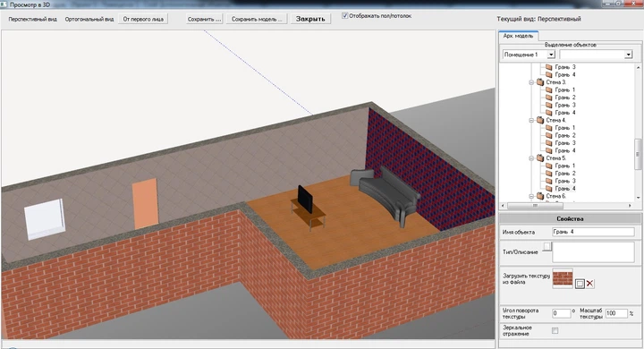Screen dimensions: 644x349
Task: Click the folder icon of Стена 3
Action: click(540, 82)
